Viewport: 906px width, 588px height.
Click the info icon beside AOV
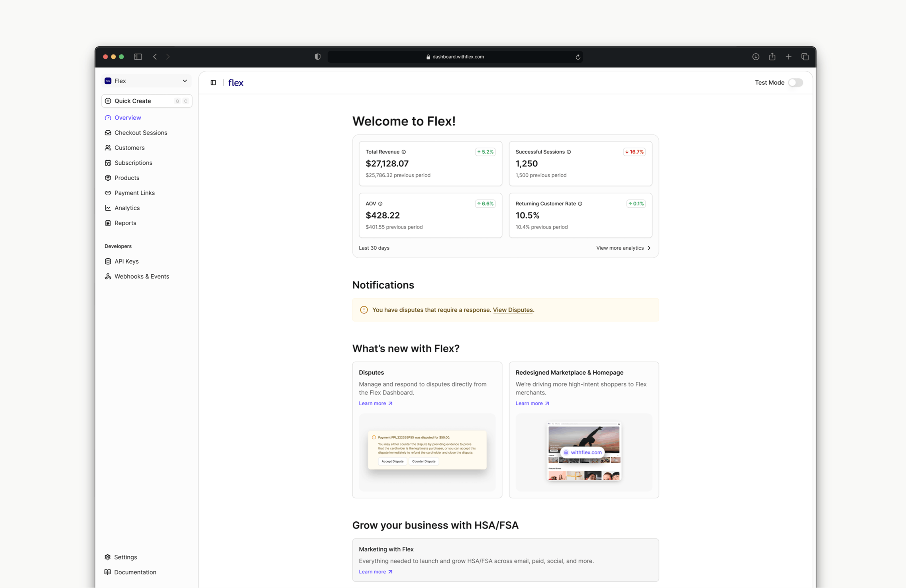(380, 204)
